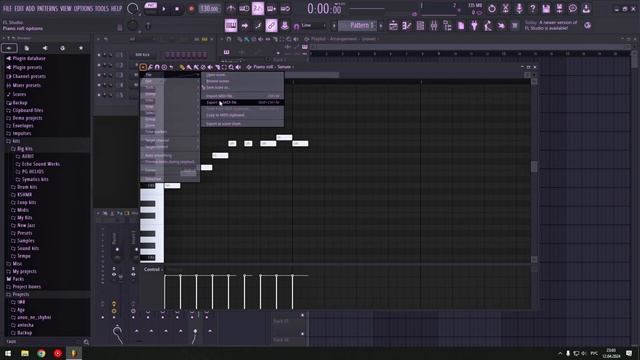Screen dimensions: 640x360
Task: Select the zoom magnifier tool in piano roll
Action: pos(231,67)
